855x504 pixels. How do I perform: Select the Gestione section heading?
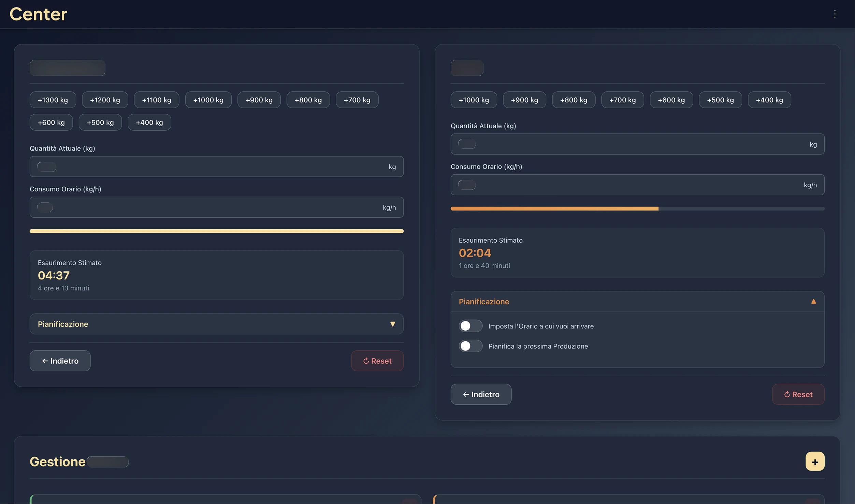tap(57, 461)
